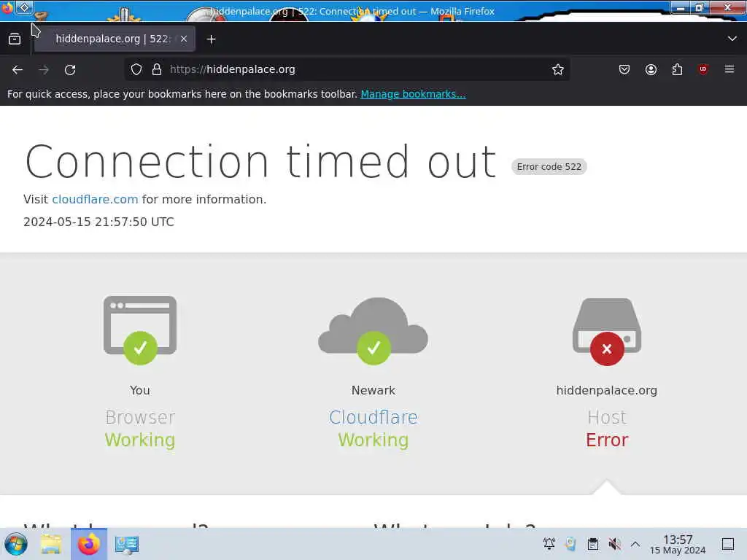Click Working status under Browser
This screenshot has width=747, height=560.
pyautogui.click(x=140, y=440)
